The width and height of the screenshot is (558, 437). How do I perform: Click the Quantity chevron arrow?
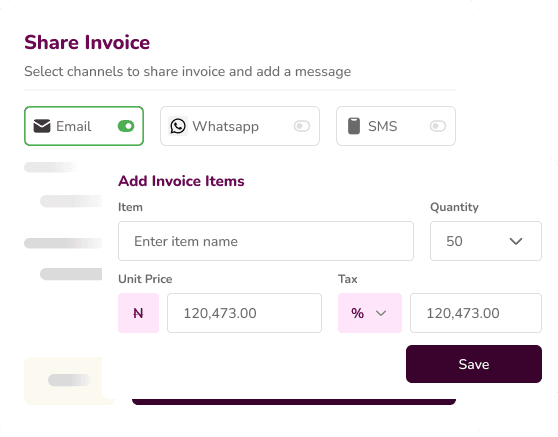pos(516,241)
